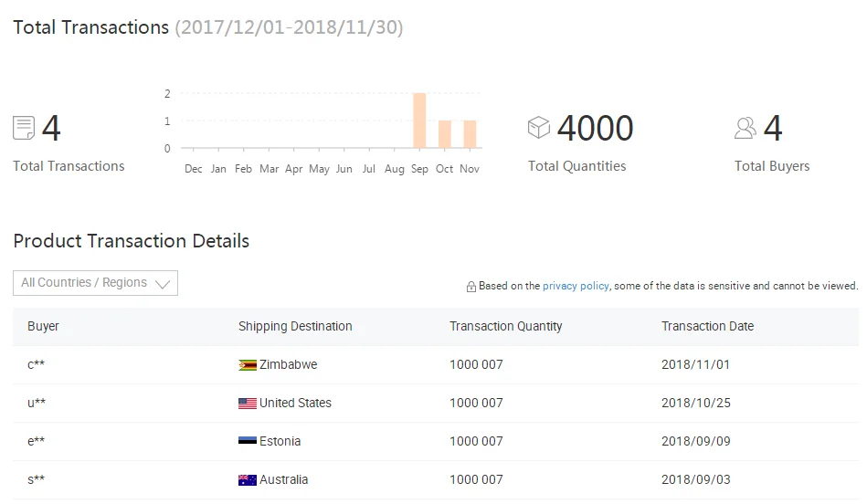This screenshot has width=867, height=504.
Task: Click the October bar in the chart
Action: tap(445, 134)
